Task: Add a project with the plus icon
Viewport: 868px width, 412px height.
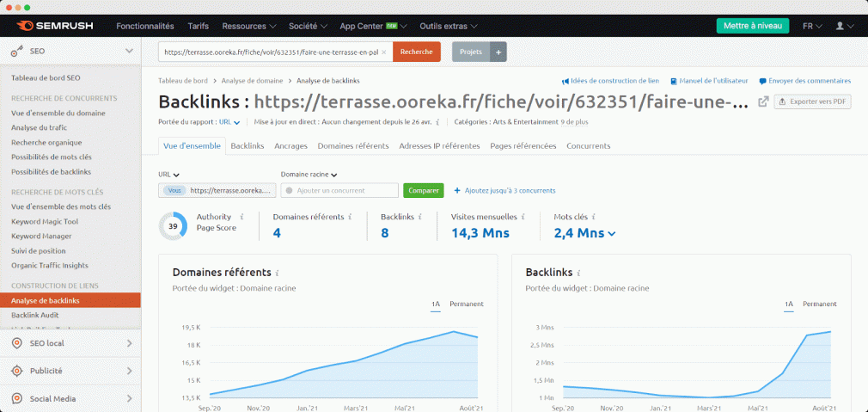Action: coord(498,52)
